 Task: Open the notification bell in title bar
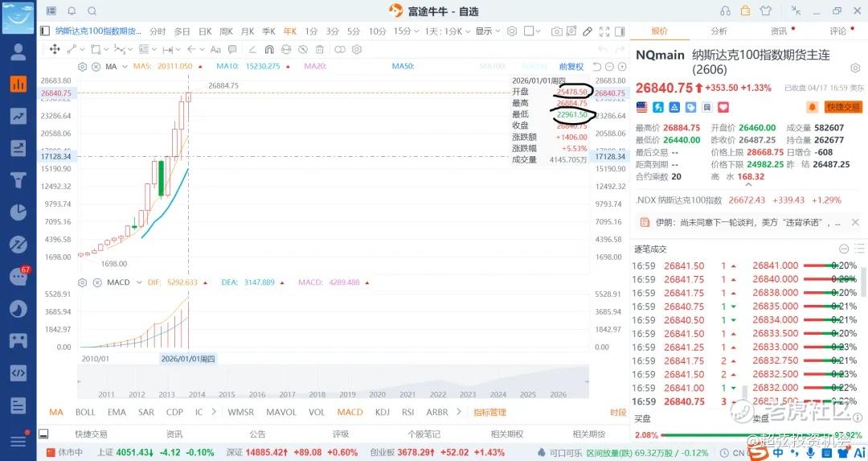tap(72, 11)
